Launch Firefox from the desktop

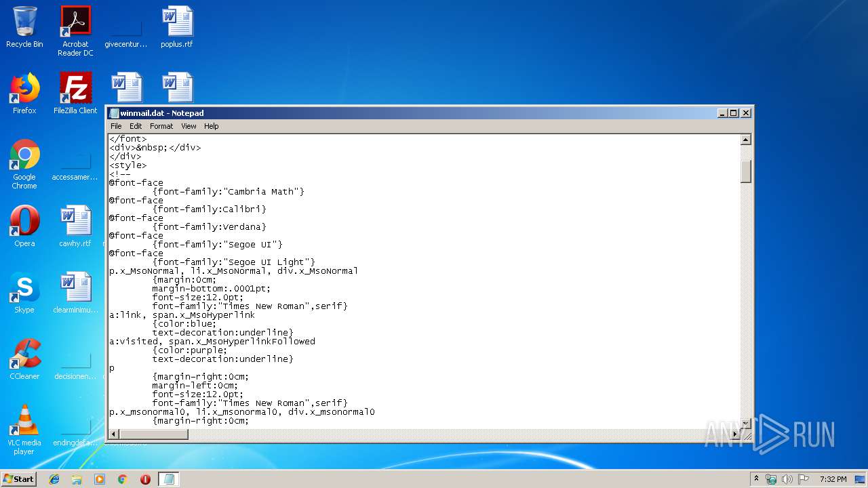pos(24,94)
